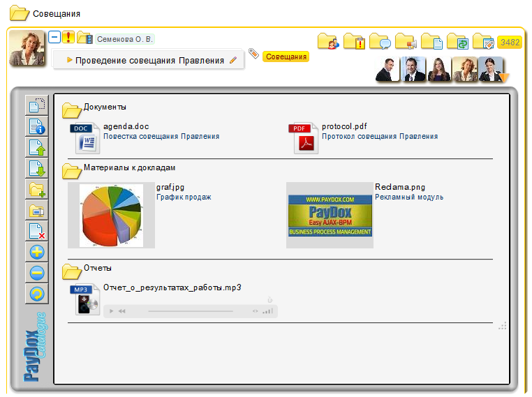532x397 pixels.
Task: Click the file properties info icon in sidebar
Action: coord(36,127)
